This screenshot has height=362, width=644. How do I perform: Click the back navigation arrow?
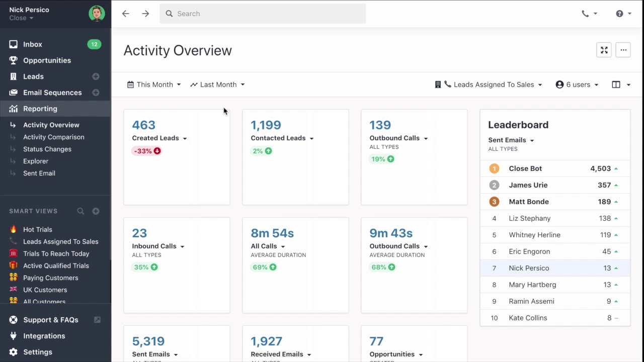coord(125,14)
